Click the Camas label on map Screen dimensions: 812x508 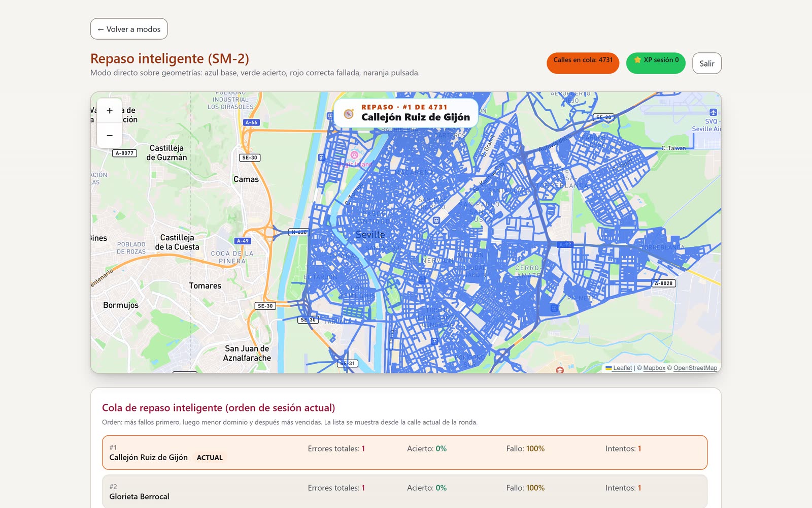point(246,179)
